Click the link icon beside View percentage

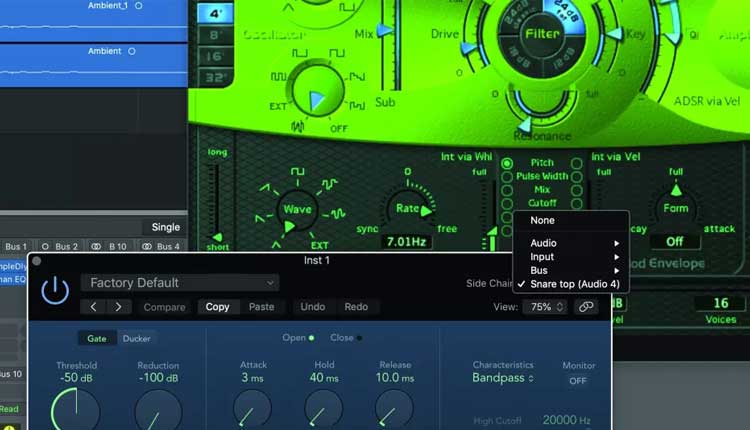point(586,307)
